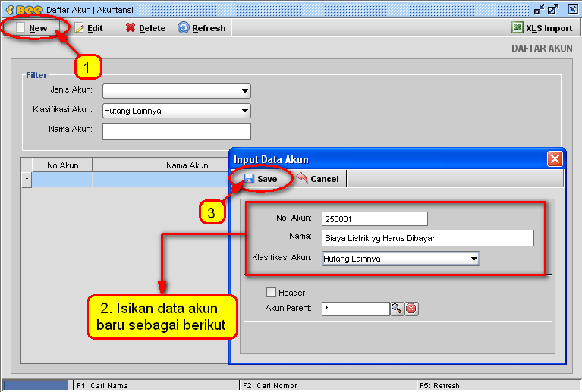Open XLS Import
This screenshot has width=582, height=392.
click(x=543, y=28)
